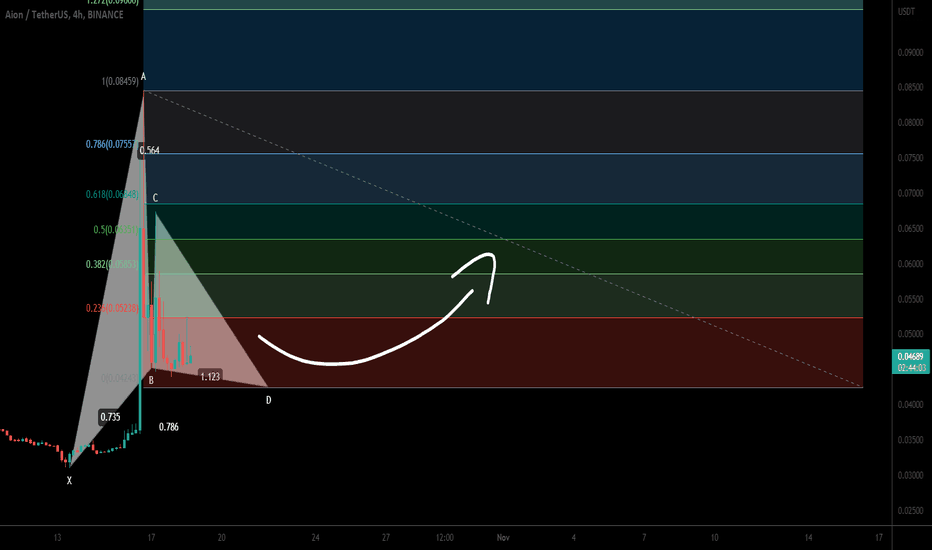Click date 4 on the time axis
The height and width of the screenshot is (550, 932).
[574, 538]
